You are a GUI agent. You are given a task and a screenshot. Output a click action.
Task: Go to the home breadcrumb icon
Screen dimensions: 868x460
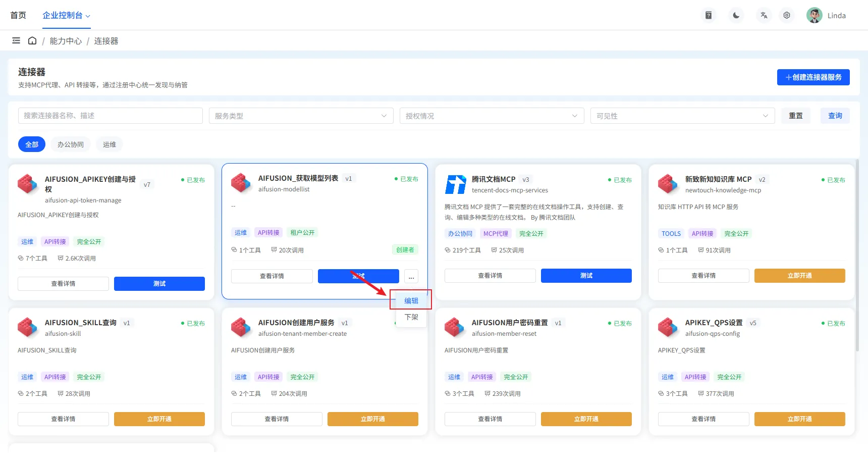[32, 40]
